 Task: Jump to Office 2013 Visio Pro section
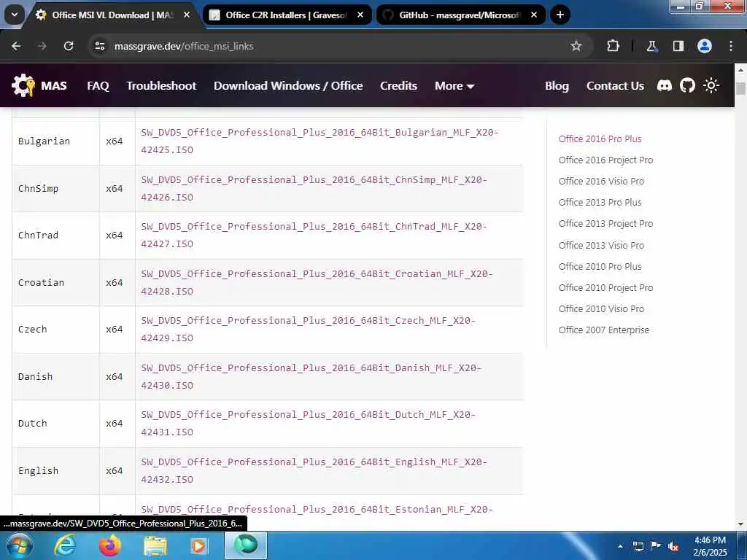(601, 245)
